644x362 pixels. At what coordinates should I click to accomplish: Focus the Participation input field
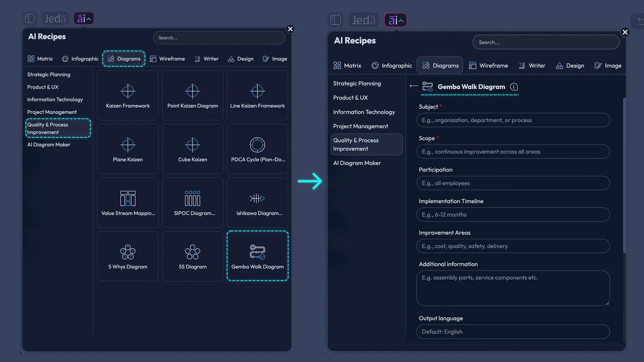pyautogui.click(x=513, y=183)
